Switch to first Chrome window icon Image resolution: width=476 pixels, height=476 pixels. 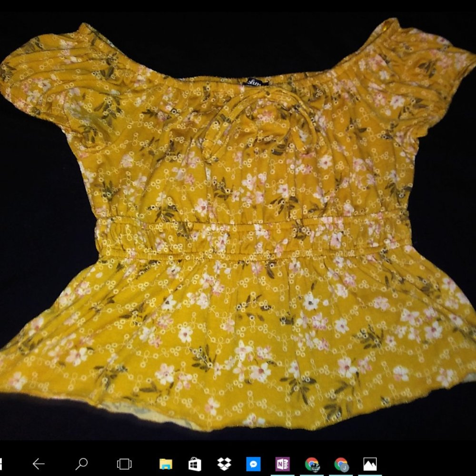tap(312, 464)
